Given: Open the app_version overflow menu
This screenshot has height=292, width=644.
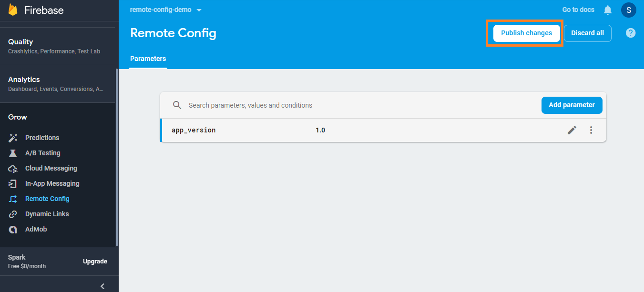Looking at the screenshot, I should coord(591,130).
